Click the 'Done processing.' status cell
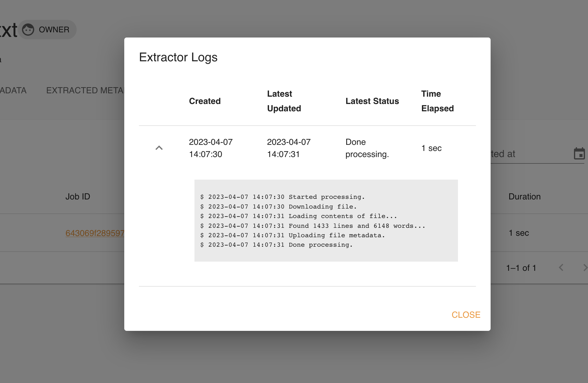The height and width of the screenshot is (383, 588). 367,148
